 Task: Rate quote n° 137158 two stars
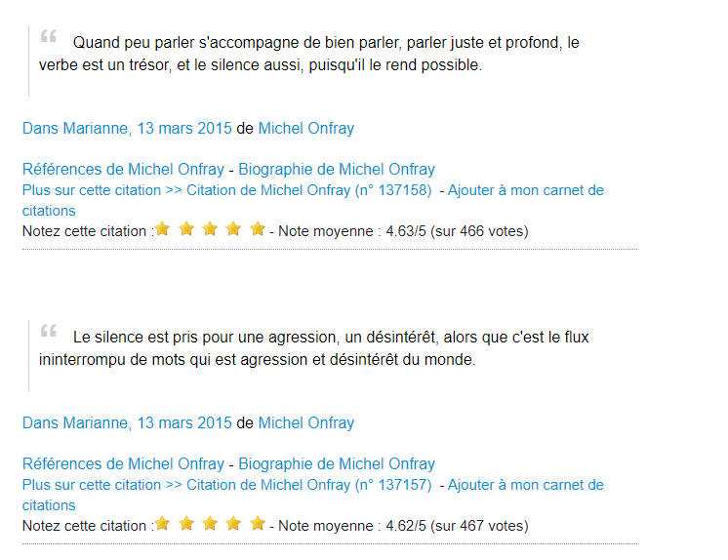pyautogui.click(x=186, y=229)
